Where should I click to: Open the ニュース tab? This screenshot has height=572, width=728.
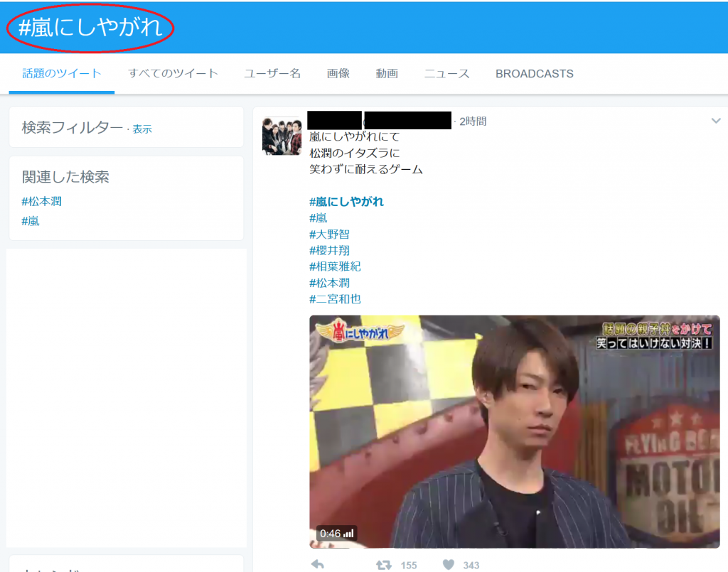(446, 73)
